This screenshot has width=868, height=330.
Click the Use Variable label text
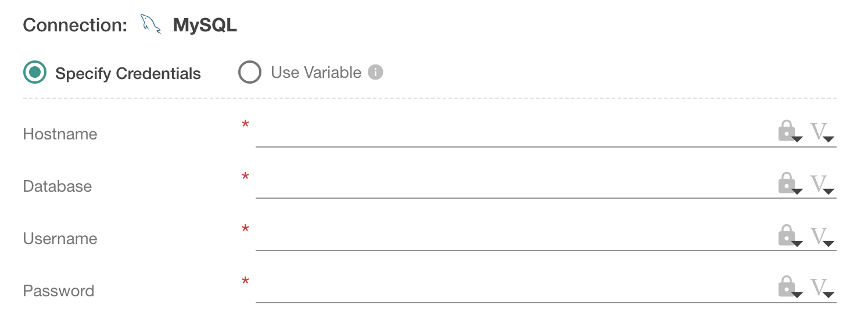(x=316, y=73)
